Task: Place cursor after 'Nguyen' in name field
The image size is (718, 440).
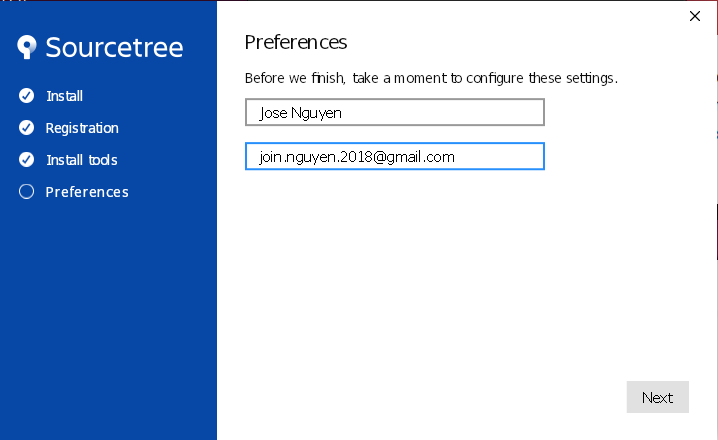Action: click(343, 112)
